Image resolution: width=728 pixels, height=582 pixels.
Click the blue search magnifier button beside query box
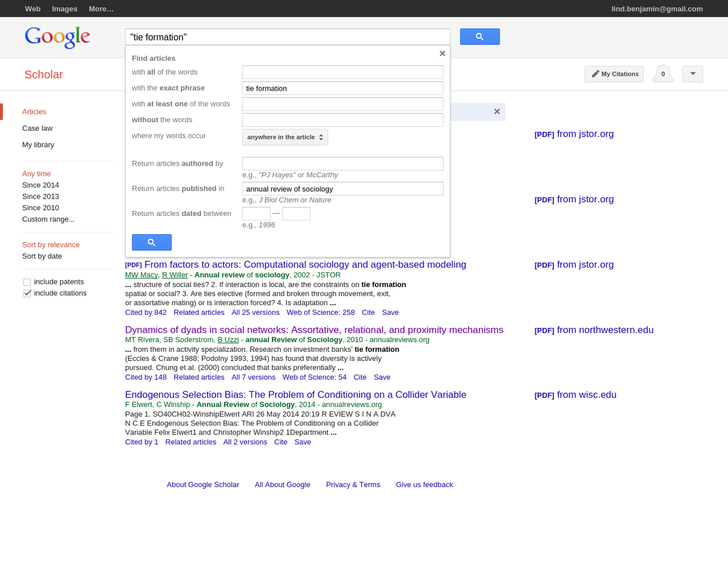480,37
